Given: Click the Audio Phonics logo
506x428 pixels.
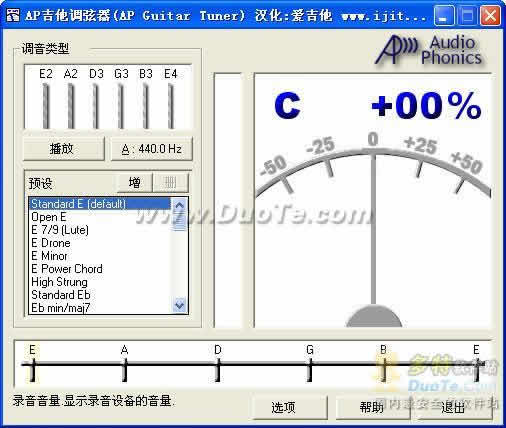Looking at the screenshot, I should (429, 50).
